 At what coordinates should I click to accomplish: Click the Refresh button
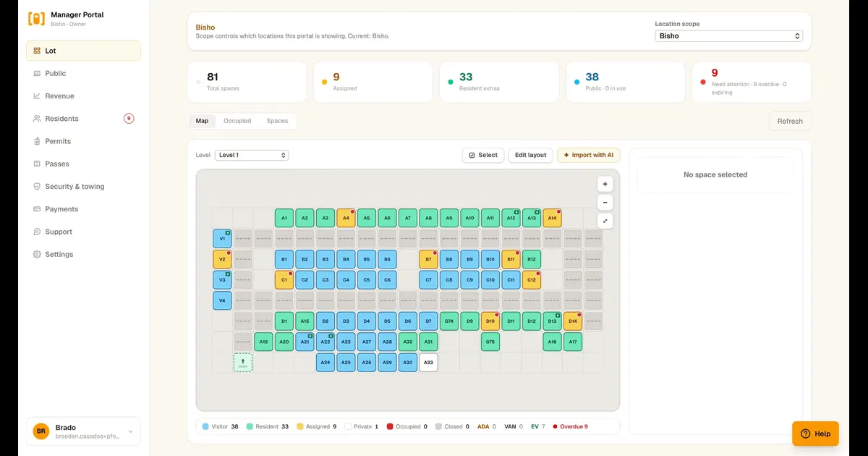(790, 121)
